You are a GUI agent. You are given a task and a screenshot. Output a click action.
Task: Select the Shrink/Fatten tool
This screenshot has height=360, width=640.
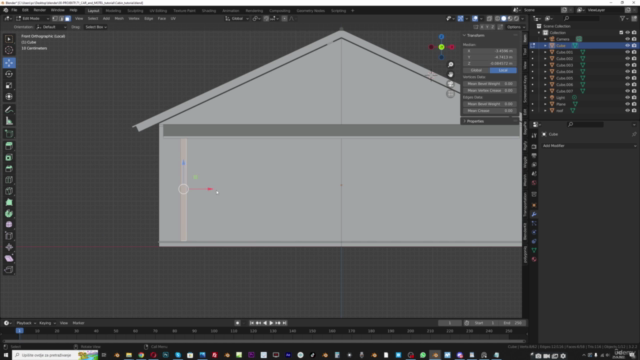[9, 247]
